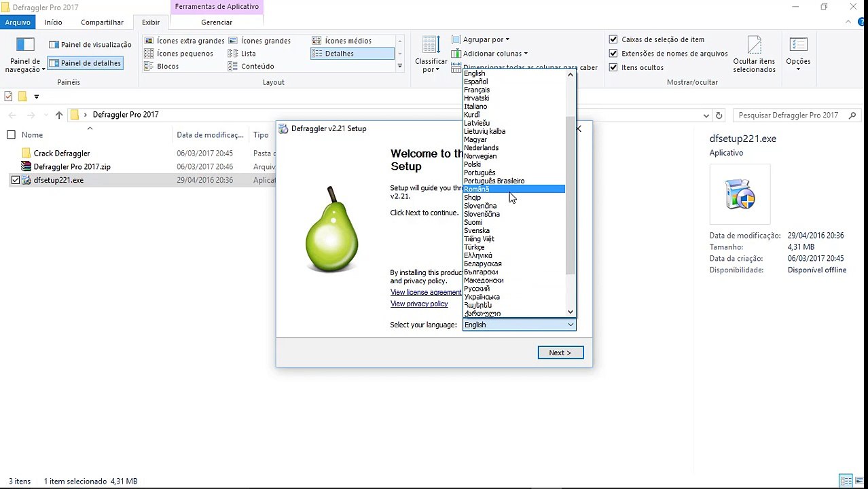Switch to large icons view in status bar
Viewport: 868px width, 489px height.
[860, 481]
